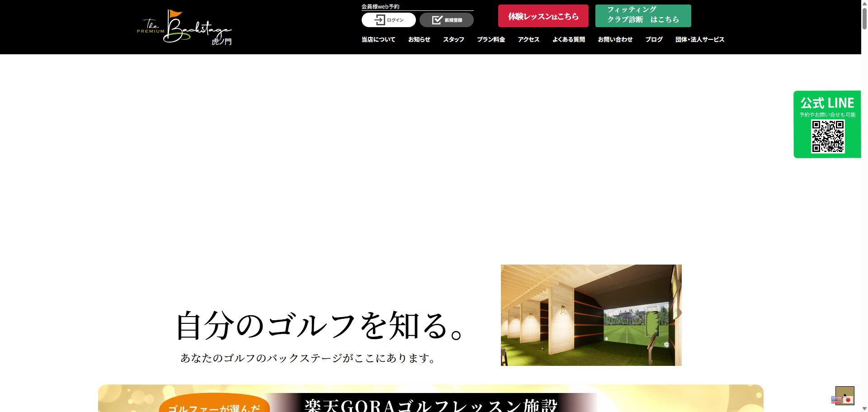
Task: Switch language with the Japan flag
Action: point(848,400)
